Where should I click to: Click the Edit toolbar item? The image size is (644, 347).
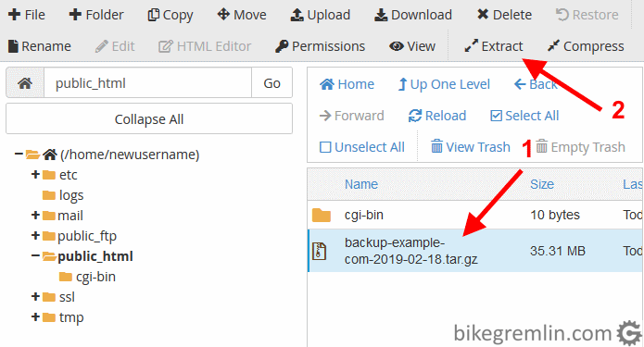tap(115, 46)
